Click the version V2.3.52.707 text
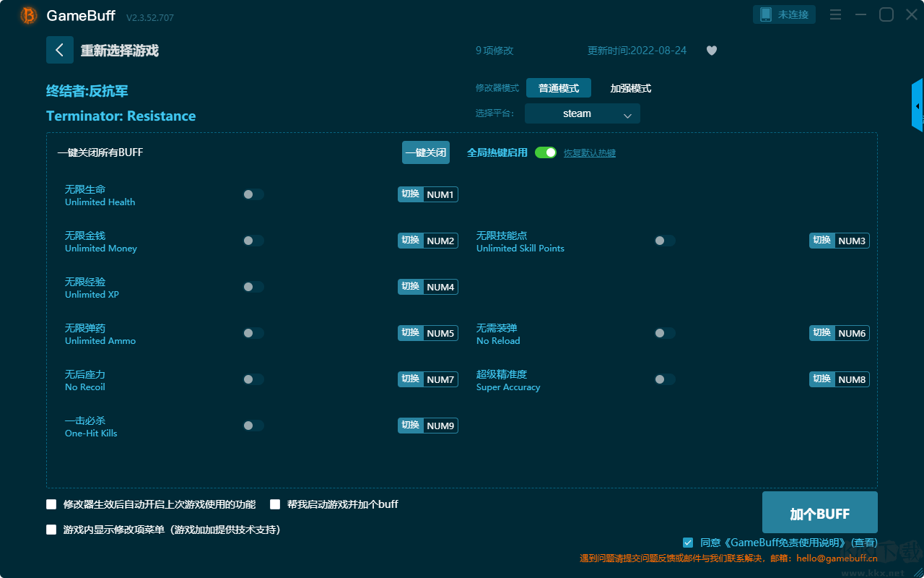This screenshot has height=578, width=924. point(150,17)
